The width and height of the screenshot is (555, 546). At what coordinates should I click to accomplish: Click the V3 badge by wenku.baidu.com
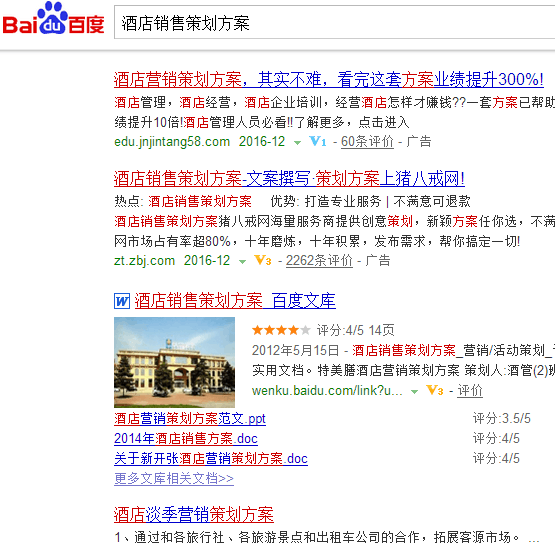tap(435, 391)
